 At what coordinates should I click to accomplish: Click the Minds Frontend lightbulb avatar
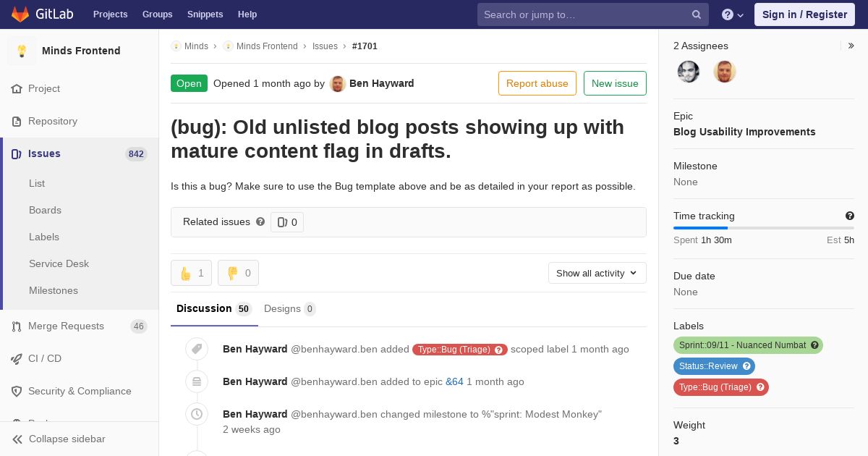(x=22, y=51)
